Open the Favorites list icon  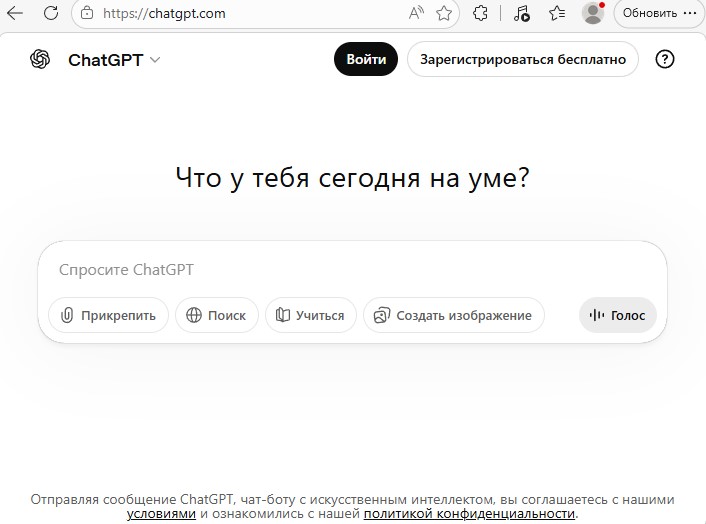point(557,14)
